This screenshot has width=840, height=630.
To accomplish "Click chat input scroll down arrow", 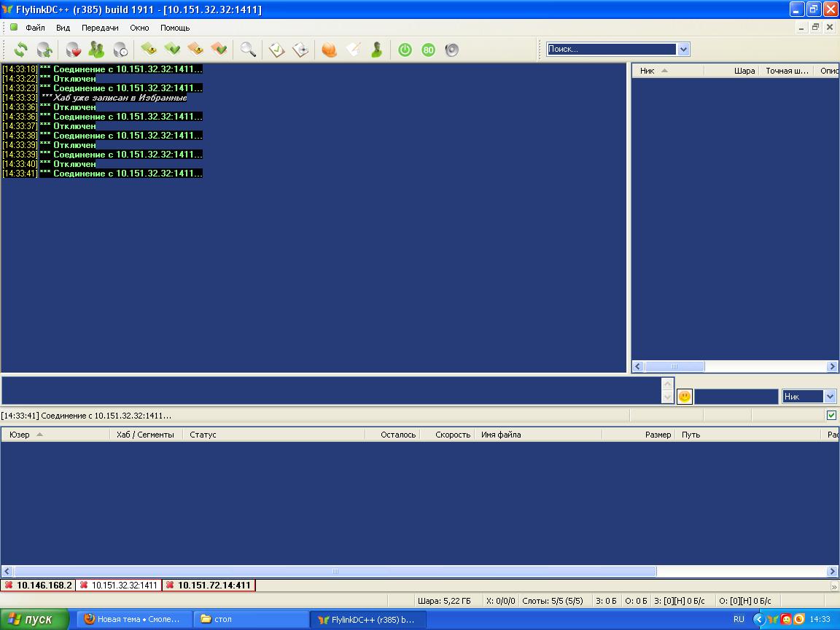I will click(x=667, y=397).
